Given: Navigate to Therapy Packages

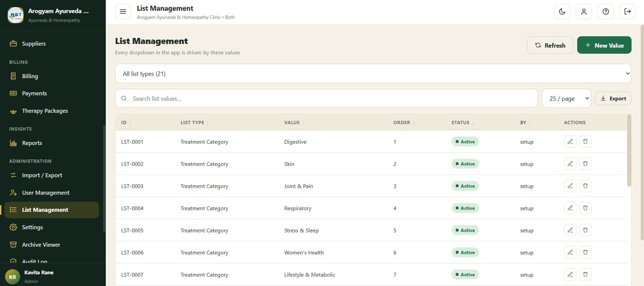Looking at the screenshot, I should (x=52, y=111).
